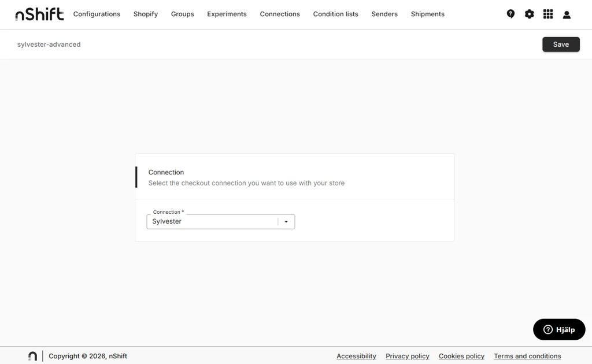Navigate to Condition lists

click(x=335, y=14)
